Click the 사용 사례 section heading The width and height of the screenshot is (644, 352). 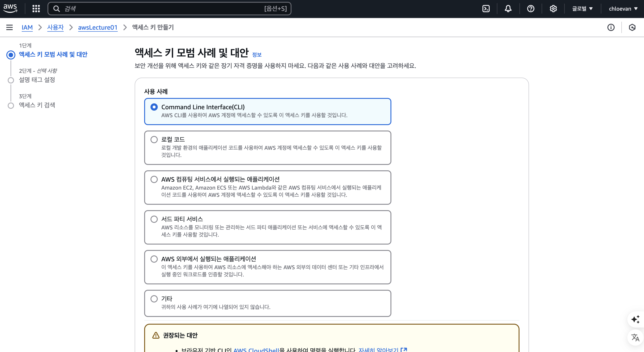click(x=156, y=91)
